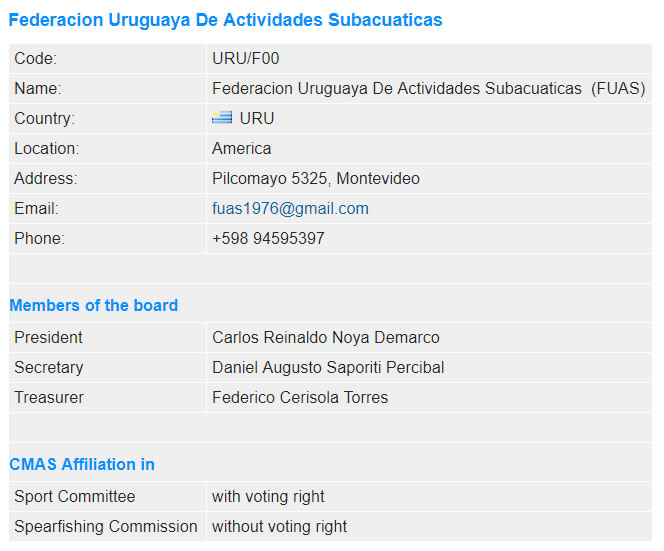Click the phone number +598 94595397
This screenshot has width=664, height=551.
[x=268, y=238]
